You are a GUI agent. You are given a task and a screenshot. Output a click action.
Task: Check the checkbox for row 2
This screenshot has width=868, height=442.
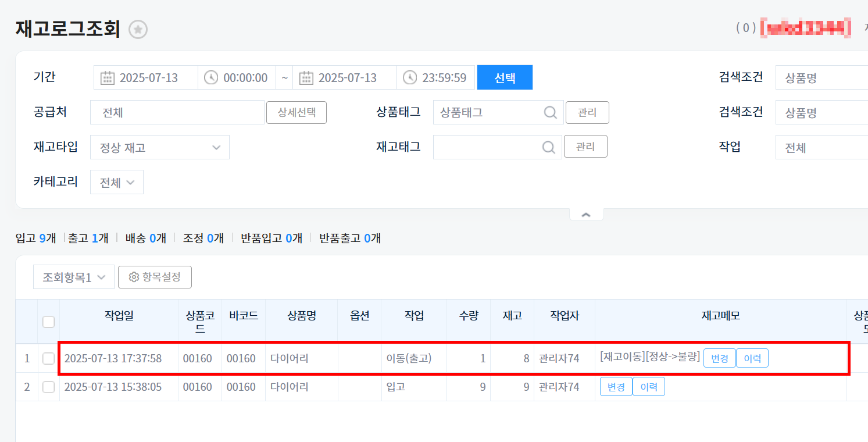click(x=49, y=387)
